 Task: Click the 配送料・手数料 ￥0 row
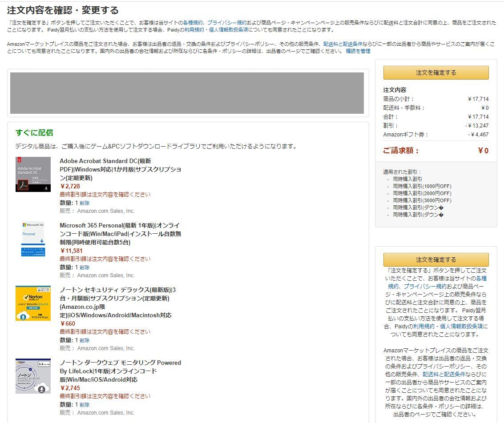tap(436, 108)
